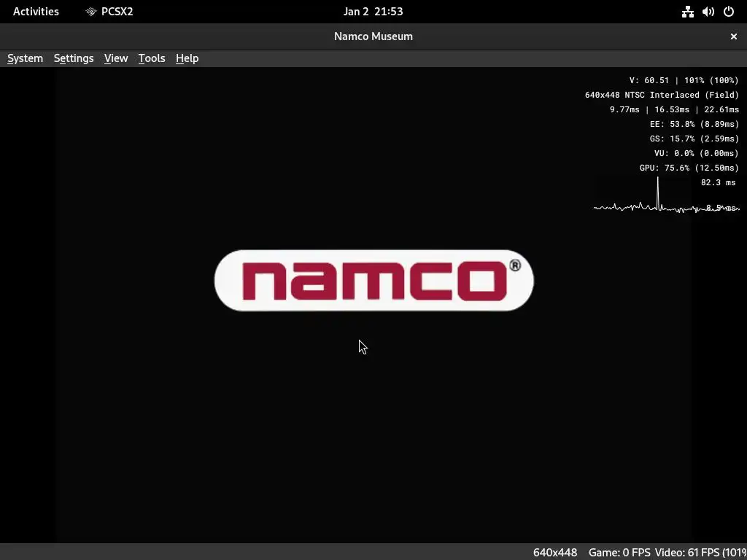Open the PCSX2 app menu in top bar

click(x=109, y=12)
